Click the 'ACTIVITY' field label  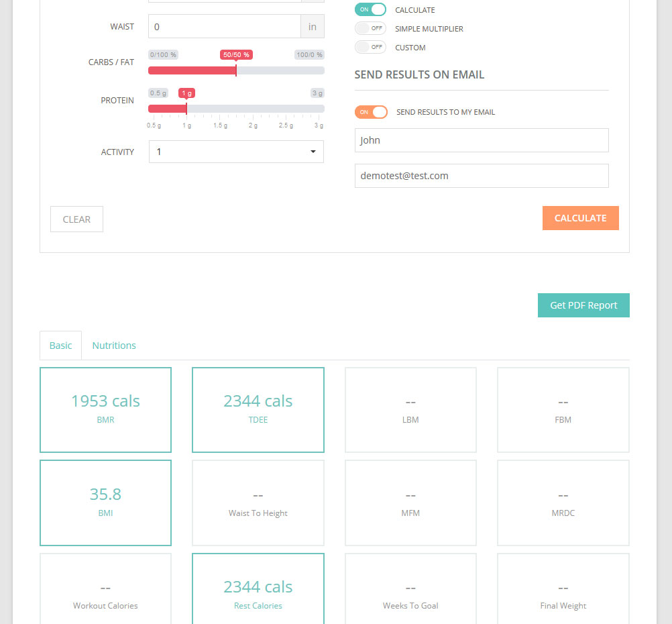117,152
